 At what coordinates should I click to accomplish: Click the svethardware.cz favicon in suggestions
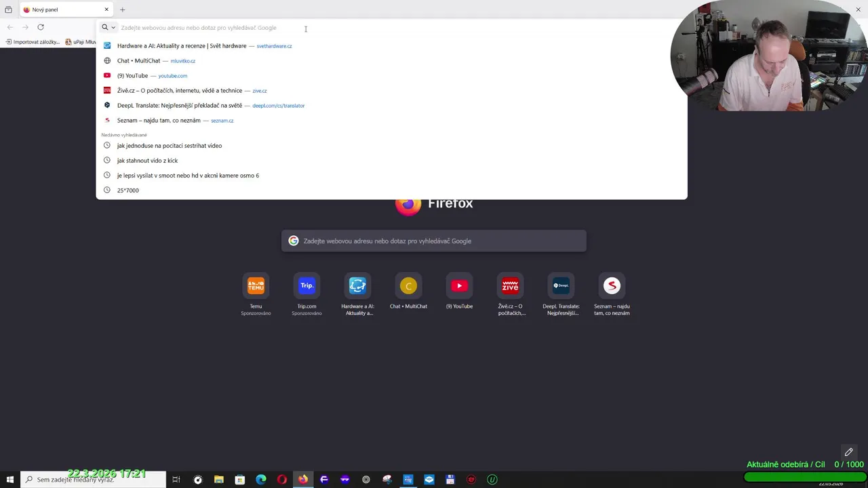click(x=107, y=46)
